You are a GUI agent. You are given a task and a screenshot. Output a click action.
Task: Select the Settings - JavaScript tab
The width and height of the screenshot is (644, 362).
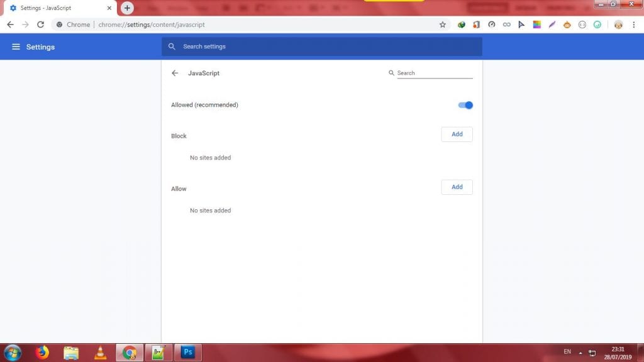57,8
